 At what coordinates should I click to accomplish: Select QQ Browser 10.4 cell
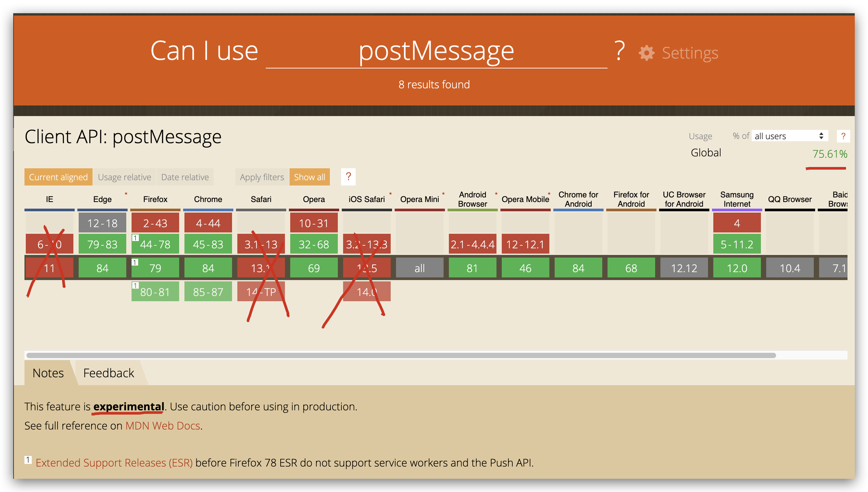pos(790,268)
